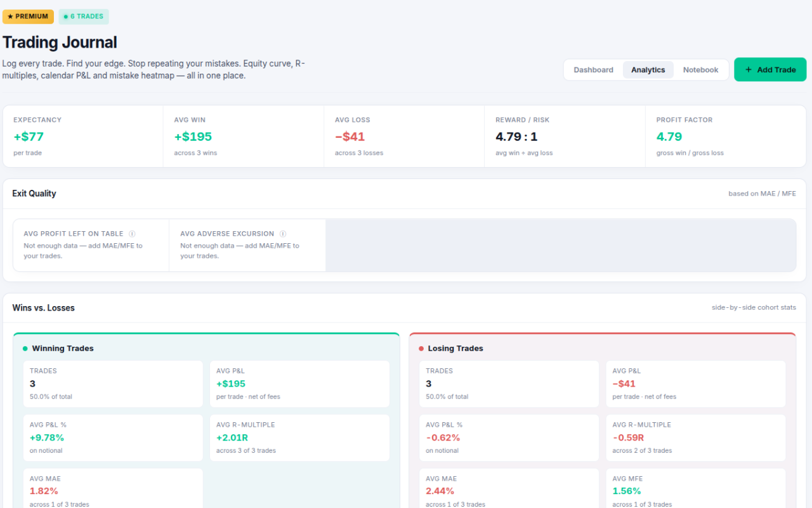812x508 pixels.
Task: Click the Winning Trades card heading
Action: click(x=63, y=349)
